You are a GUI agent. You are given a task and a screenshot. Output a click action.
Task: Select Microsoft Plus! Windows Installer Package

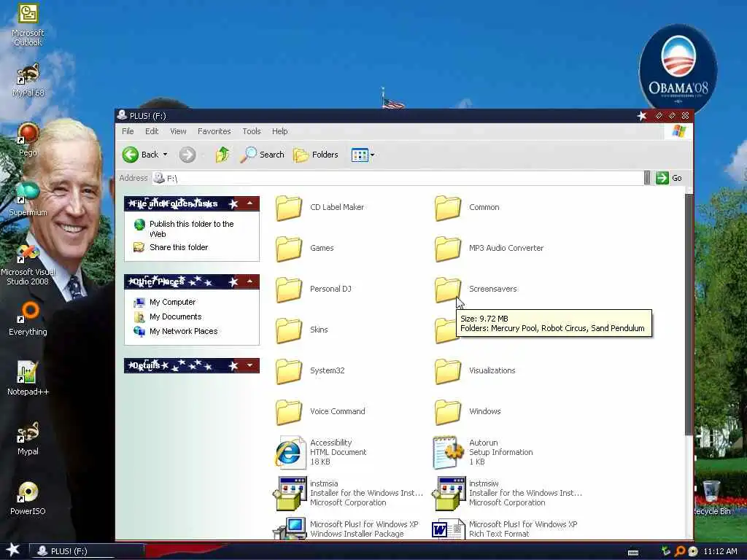[x=345, y=529]
